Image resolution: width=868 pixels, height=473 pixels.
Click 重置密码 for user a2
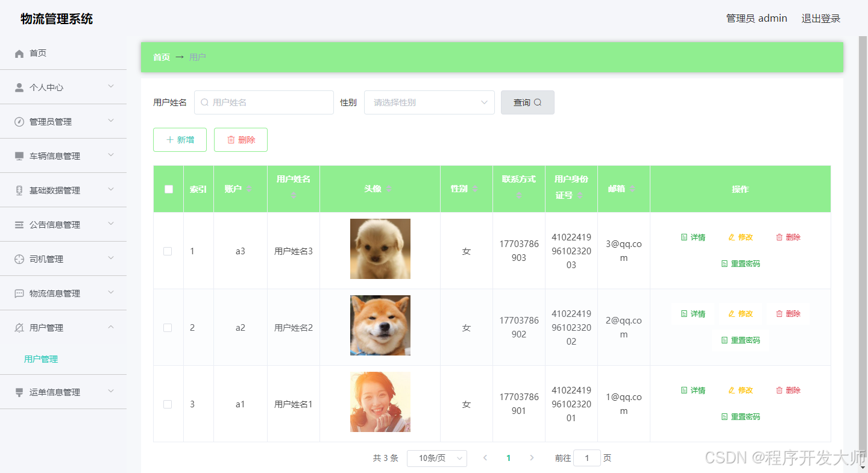pos(740,340)
